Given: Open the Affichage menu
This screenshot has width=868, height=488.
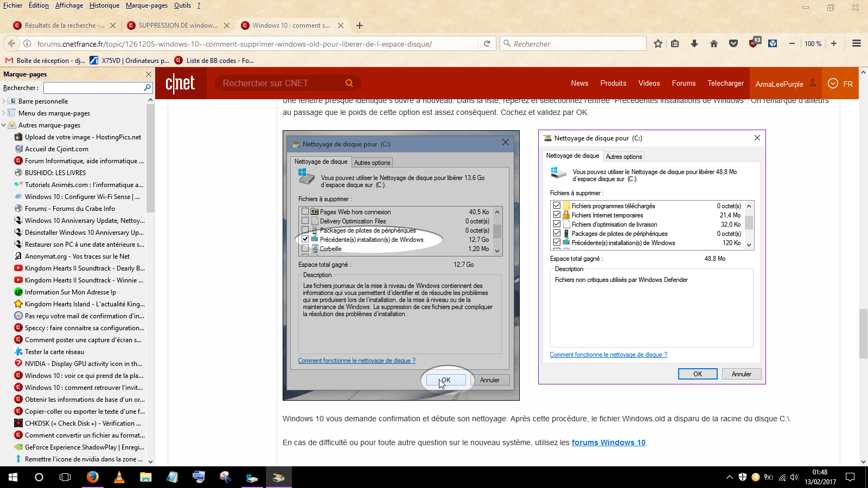Looking at the screenshot, I should coord(69,5).
